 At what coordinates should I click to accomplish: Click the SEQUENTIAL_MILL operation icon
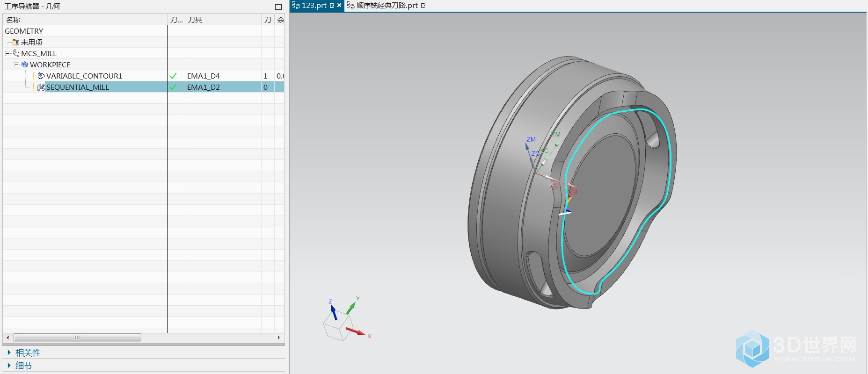41,87
